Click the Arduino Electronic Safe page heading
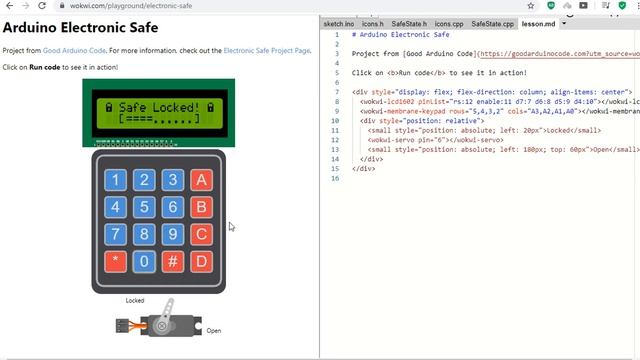This screenshot has width=640, height=360. [80, 27]
